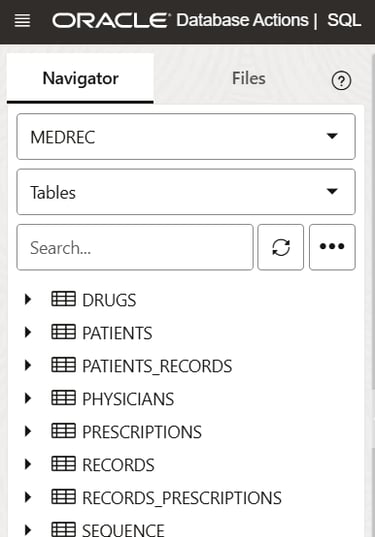Expand the RECORDS_PRESCRIPTIONS table node

pos(28,497)
